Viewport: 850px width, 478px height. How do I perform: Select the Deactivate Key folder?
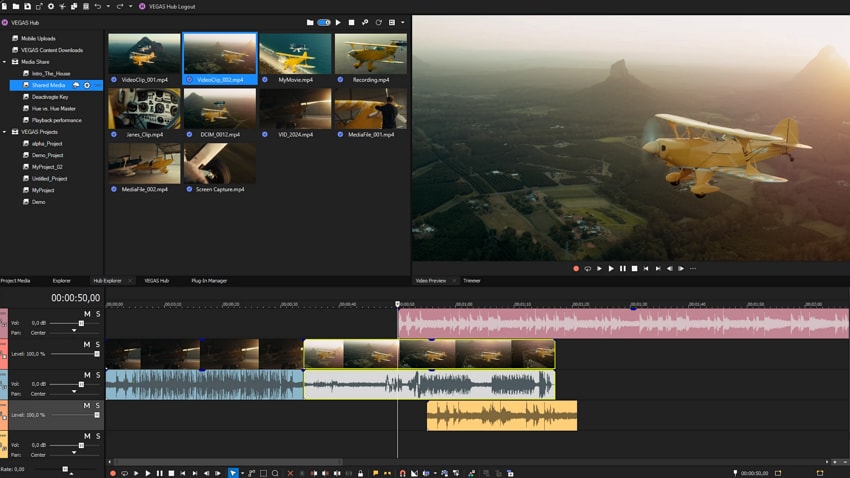(50, 97)
